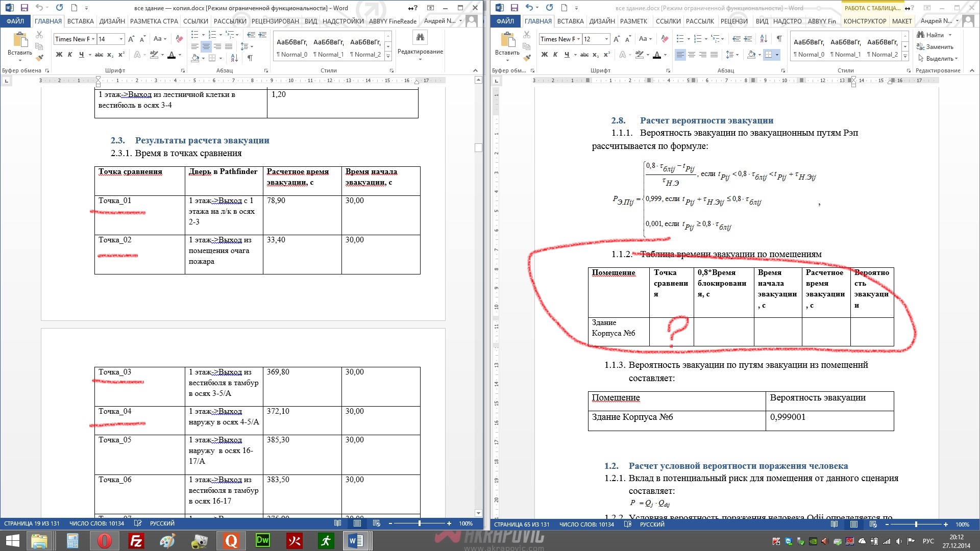Apply subscript in left window

pos(110,55)
